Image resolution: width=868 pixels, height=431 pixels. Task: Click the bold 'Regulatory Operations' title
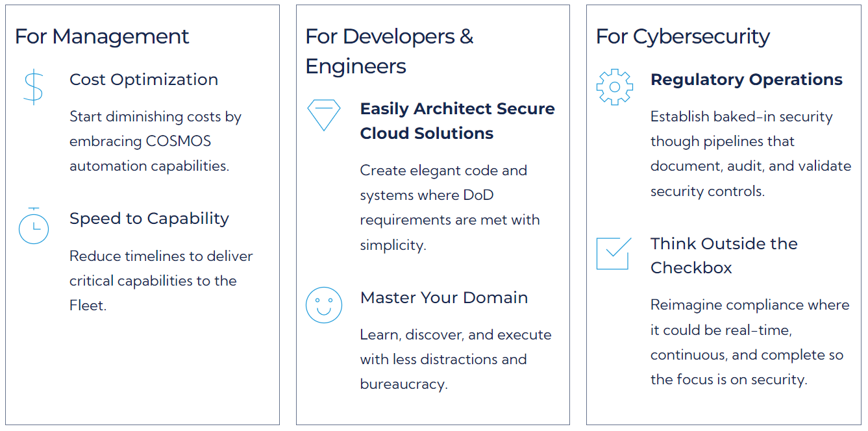[747, 80]
